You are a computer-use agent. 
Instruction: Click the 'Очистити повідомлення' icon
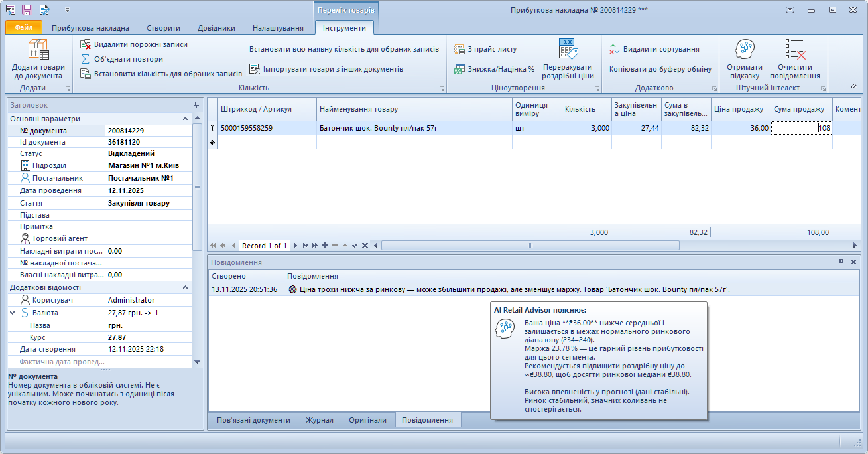[x=794, y=50]
